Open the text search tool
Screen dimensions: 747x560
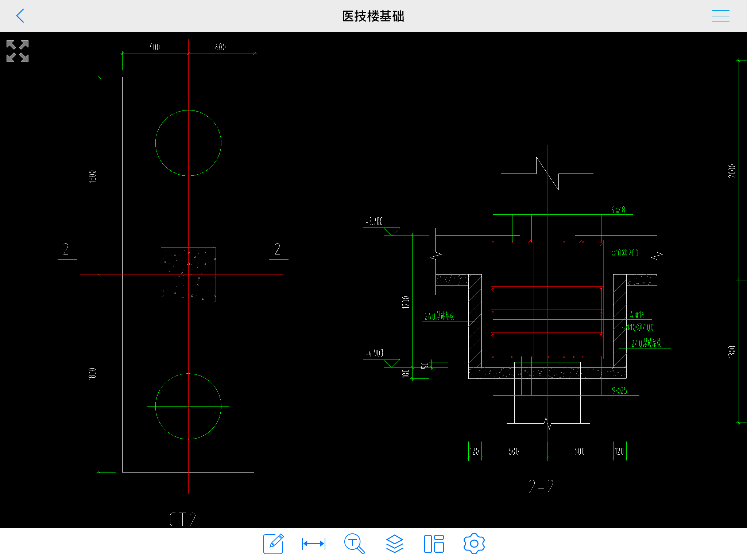click(354, 544)
